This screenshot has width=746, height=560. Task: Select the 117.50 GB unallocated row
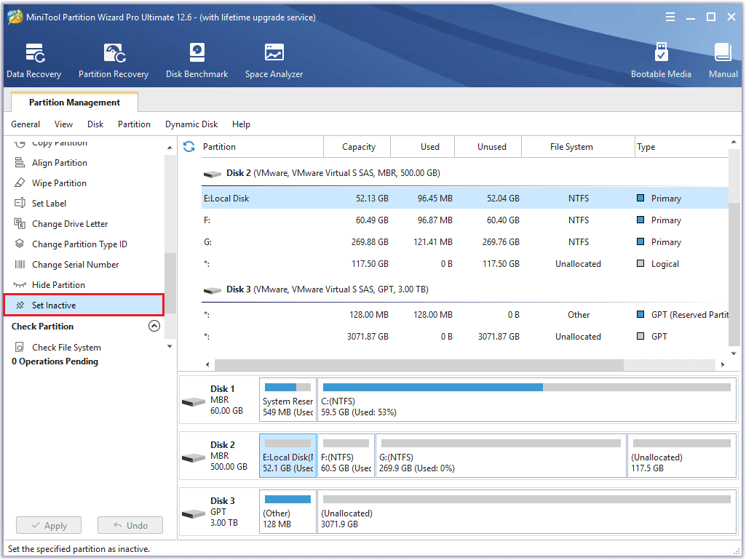pos(465,264)
